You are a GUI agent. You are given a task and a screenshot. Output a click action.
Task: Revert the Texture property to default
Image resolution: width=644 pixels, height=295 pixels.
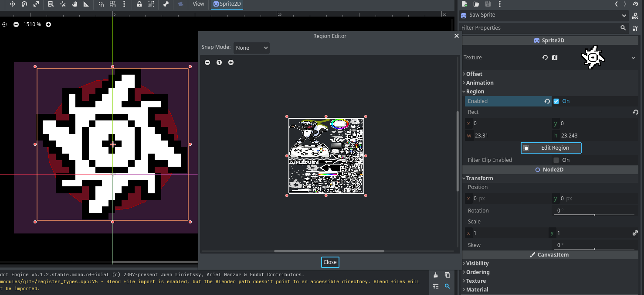pyautogui.click(x=545, y=58)
